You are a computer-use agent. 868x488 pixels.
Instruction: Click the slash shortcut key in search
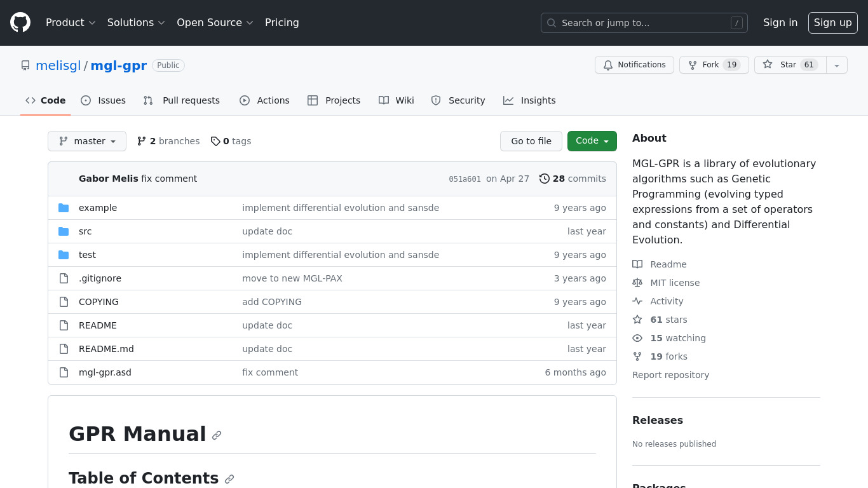[x=736, y=23]
